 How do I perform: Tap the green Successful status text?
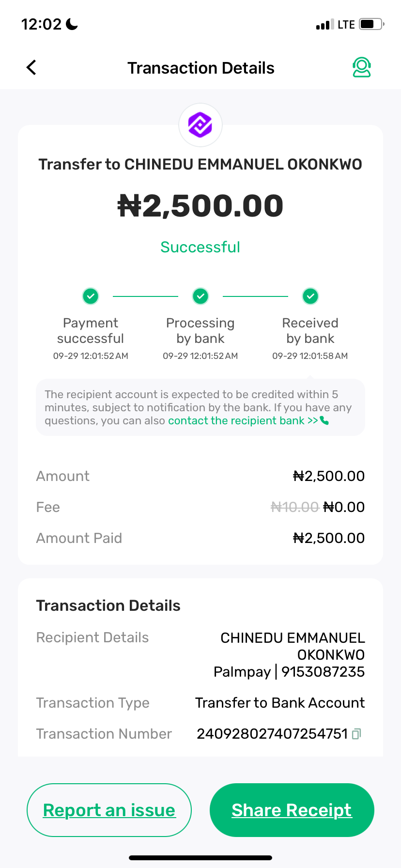tap(200, 248)
